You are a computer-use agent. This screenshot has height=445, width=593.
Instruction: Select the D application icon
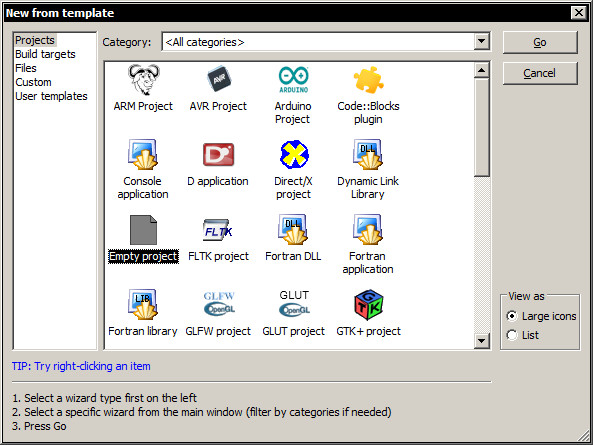218,154
